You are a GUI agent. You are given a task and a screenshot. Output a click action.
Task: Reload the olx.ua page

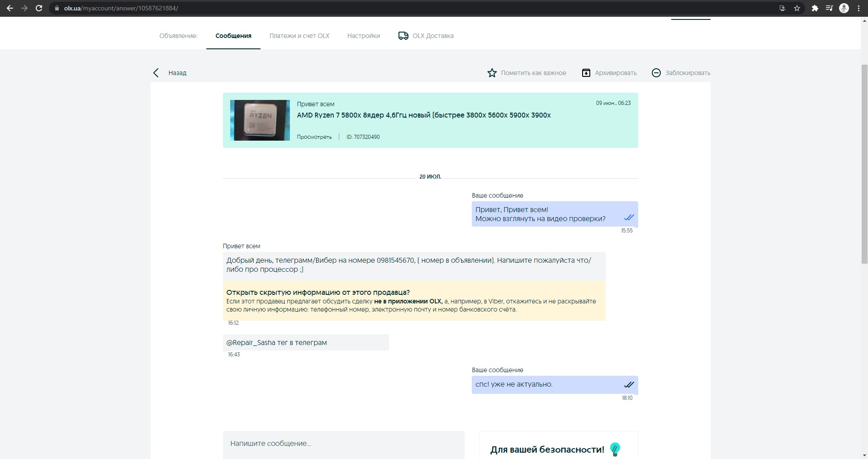pyautogui.click(x=39, y=8)
